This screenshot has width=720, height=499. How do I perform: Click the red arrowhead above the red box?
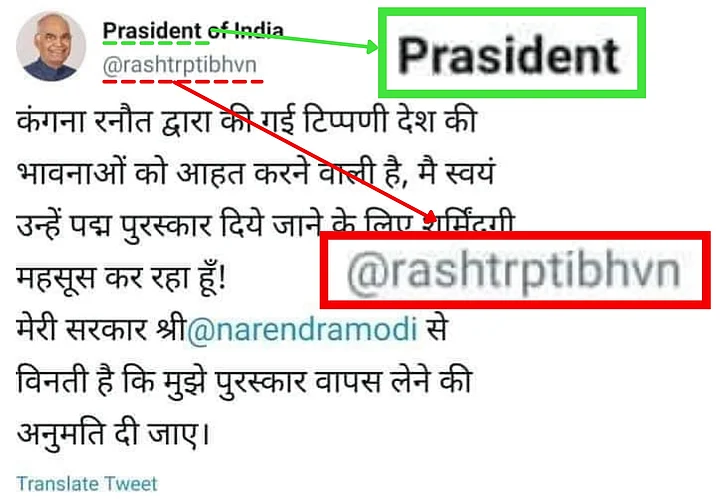point(430,217)
